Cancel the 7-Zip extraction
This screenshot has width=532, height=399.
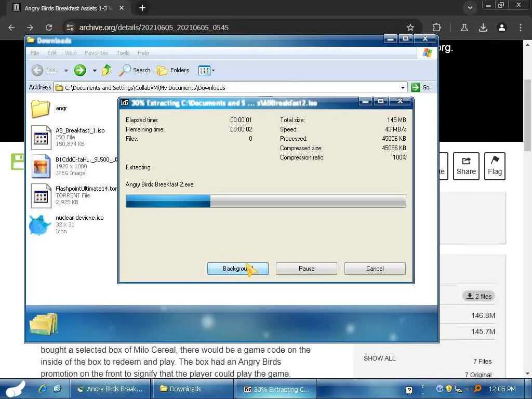375,269
